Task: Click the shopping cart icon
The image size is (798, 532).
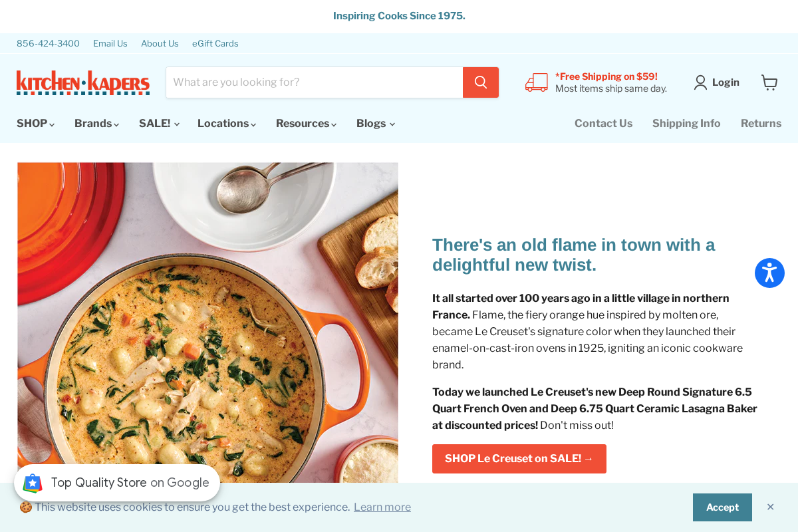Action: click(x=769, y=82)
